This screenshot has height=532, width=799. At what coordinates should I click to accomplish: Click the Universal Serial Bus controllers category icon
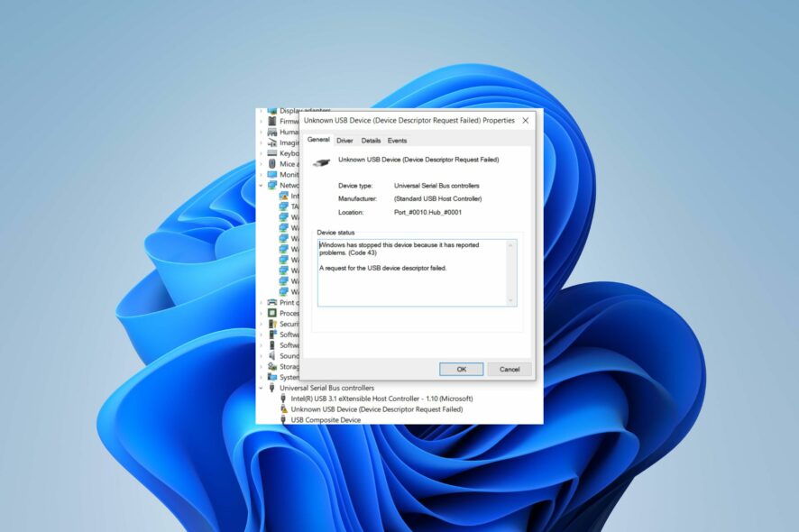point(272,388)
